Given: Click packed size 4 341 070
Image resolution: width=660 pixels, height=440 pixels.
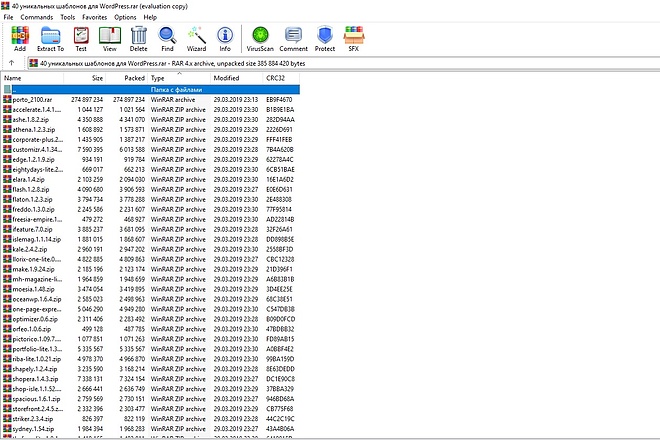Looking at the screenshot, I should point(132,120).
